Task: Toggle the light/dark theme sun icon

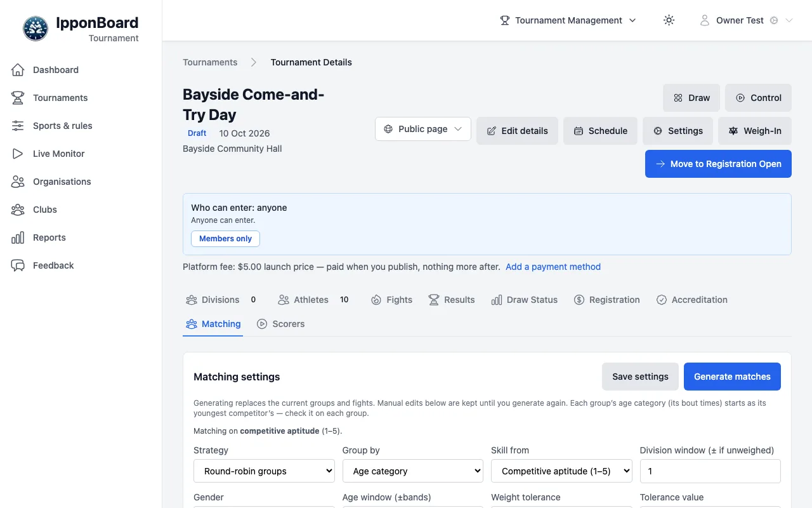Action: [x=669, y=20]
